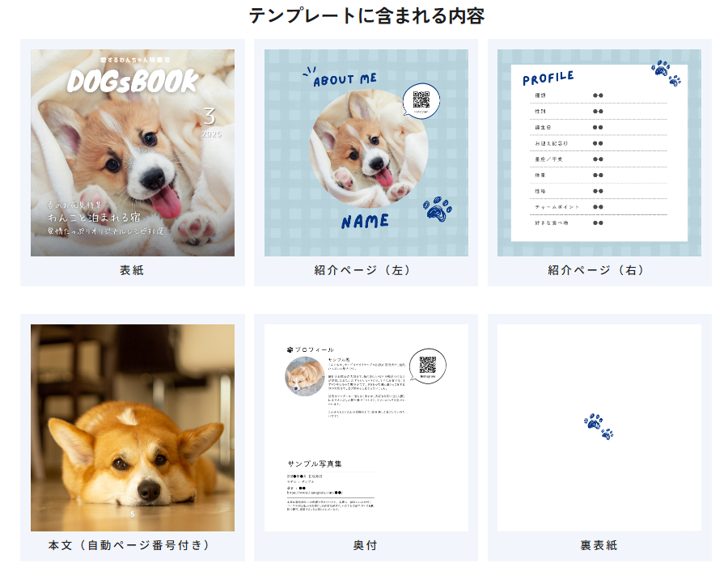Select the 紹介ページ（左） caption

point(366,270)
